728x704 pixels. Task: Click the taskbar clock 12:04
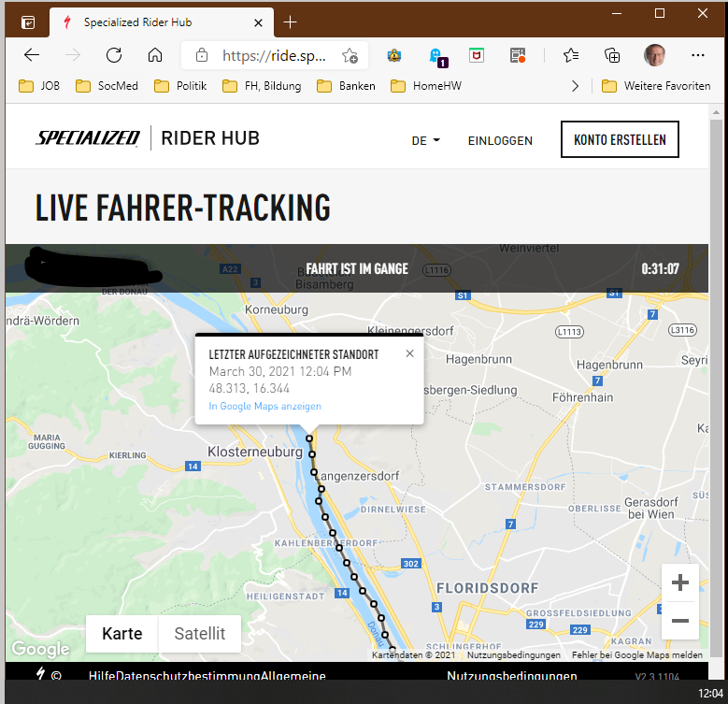pyautogui.click(x=711, y=694)
